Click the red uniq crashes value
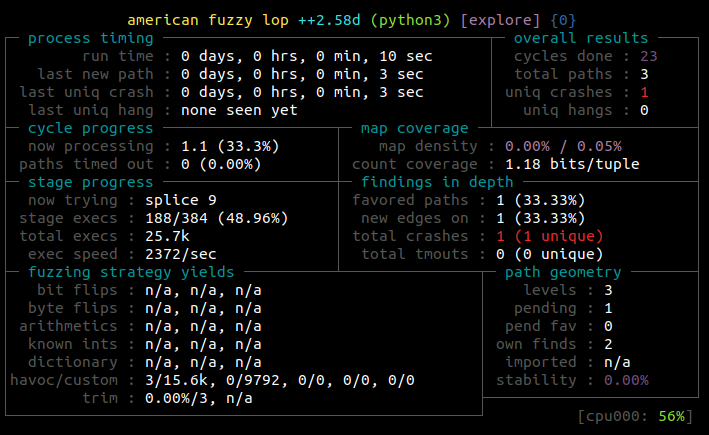709x435 pixels. [x=644, y=92]
